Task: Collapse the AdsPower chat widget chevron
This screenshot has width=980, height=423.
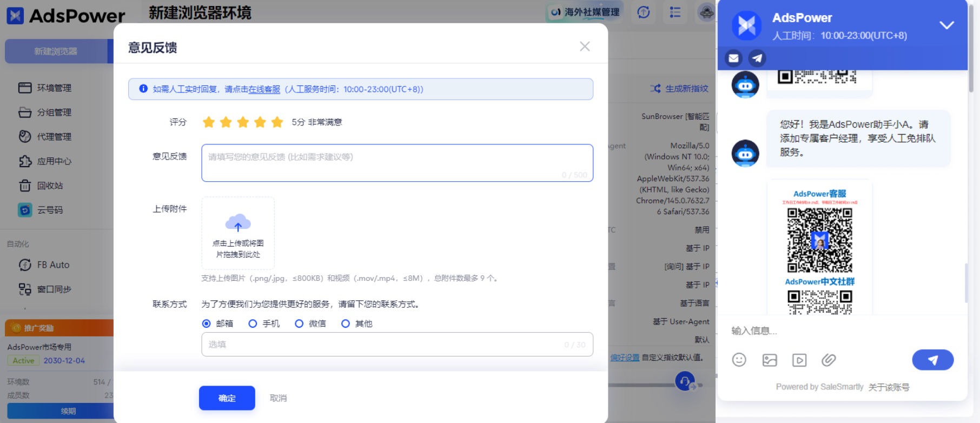Action: (947, 25)
